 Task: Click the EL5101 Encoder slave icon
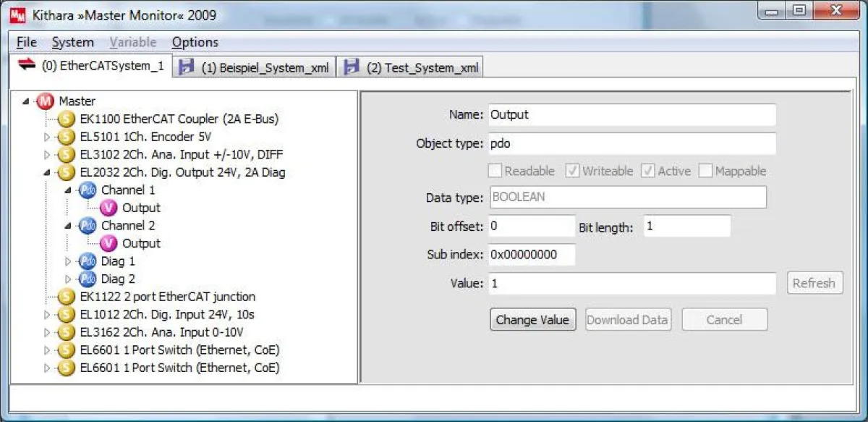point(67,137)
